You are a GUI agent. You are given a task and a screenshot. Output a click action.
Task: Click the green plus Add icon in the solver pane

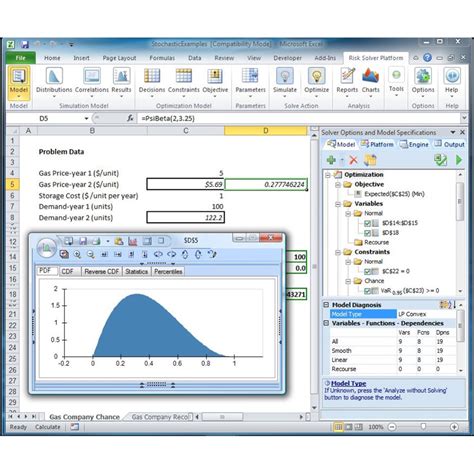(331, 160)
